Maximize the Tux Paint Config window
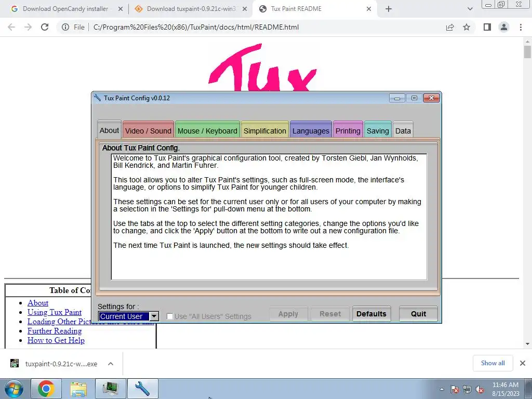 coord(414,98)
